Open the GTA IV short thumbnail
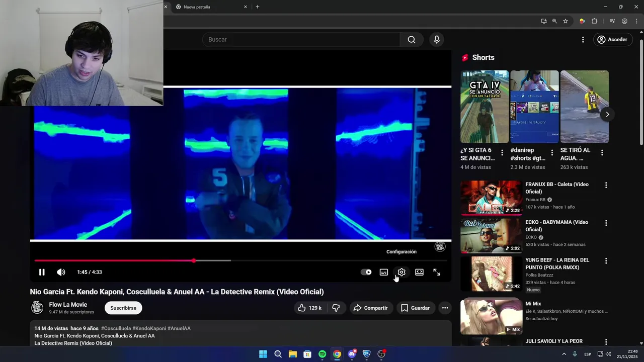 pos(485,107)
